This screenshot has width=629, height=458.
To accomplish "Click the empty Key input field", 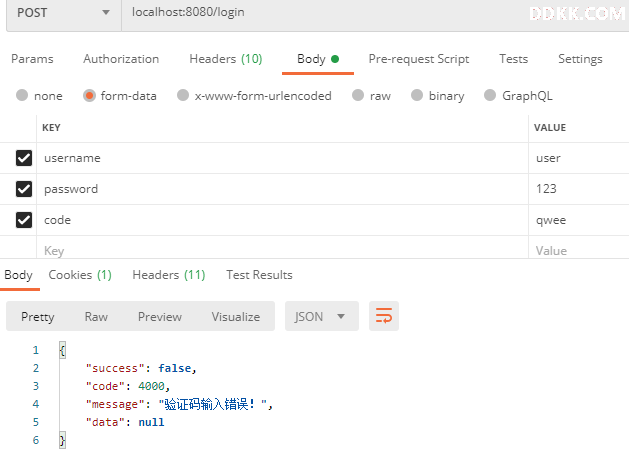I will 282,251.
